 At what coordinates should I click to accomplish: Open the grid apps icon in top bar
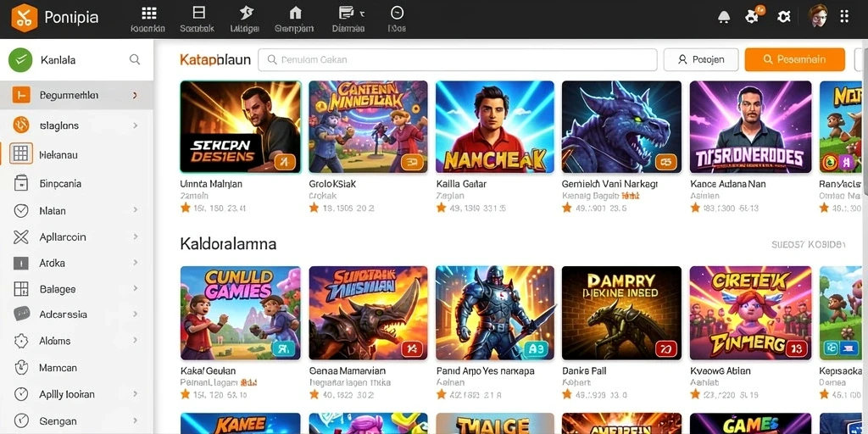point(148,14)
